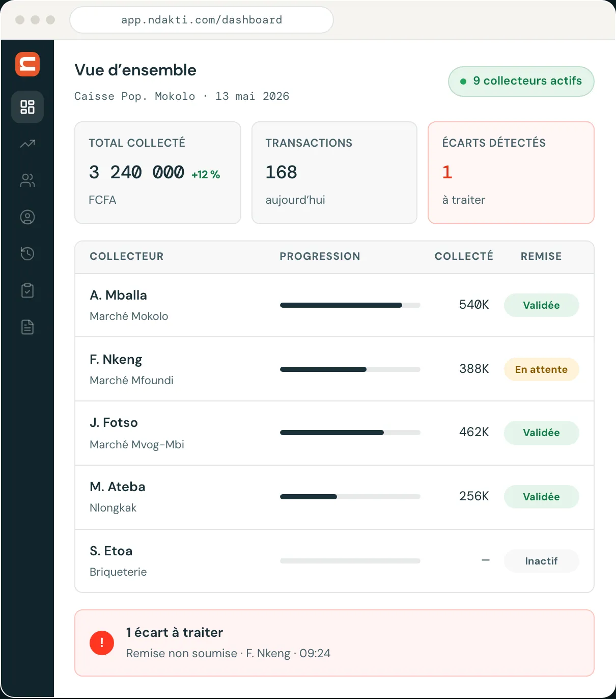Image resolution: width=616 pixels, height=699 pixels.
Task: Open the 1 écart à traiter alert title
Action: pyautogui.click(x=175, y=632)
